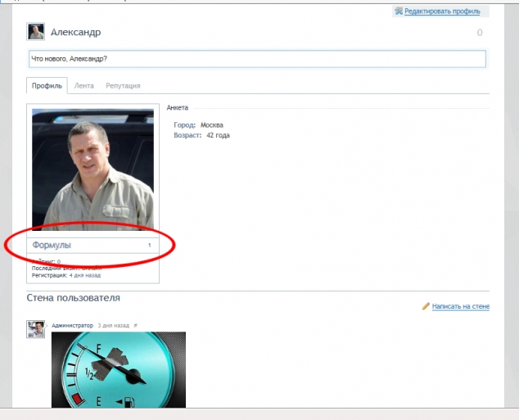Click the counter 0 beside the name
519x420 pixels.
[x=480, y=33]
